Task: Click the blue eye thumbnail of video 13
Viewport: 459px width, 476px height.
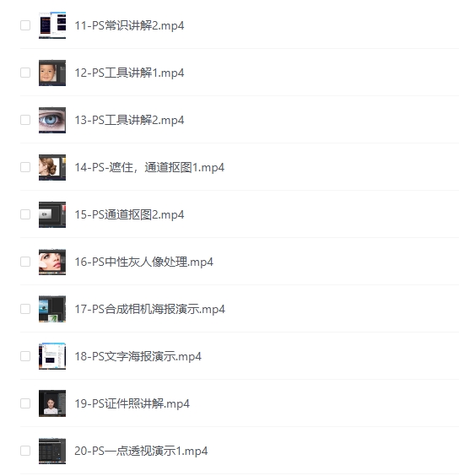Action: pyautogui.click(x=52, y=120)
